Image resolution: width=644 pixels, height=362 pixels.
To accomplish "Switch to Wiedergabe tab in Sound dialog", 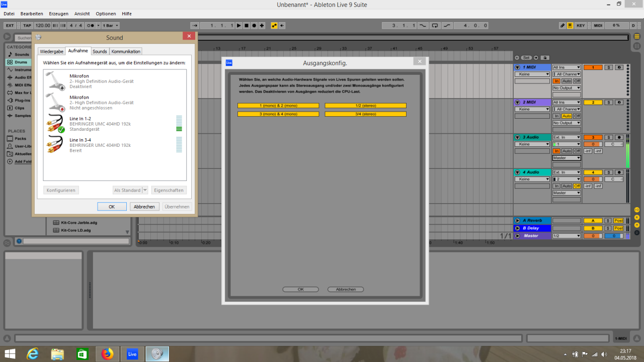I will click(52, 51).
